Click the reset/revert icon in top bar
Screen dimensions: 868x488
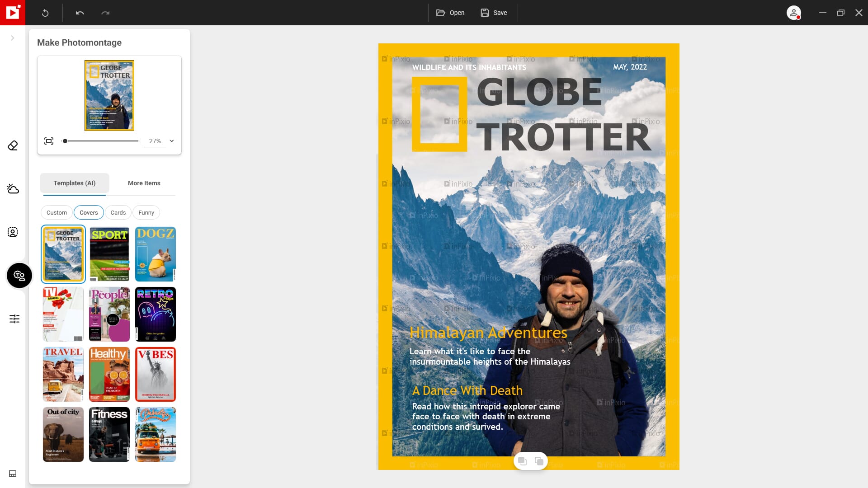45,13
